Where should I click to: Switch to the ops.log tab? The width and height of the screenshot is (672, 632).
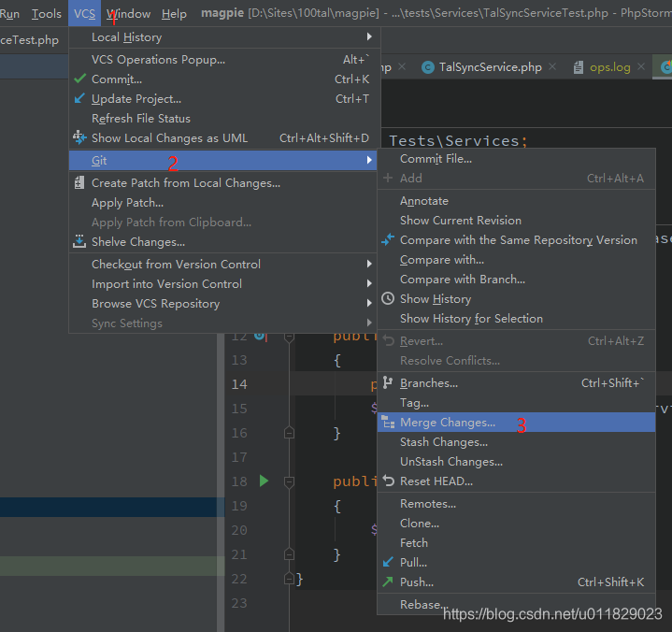click(x=610, y=67)
